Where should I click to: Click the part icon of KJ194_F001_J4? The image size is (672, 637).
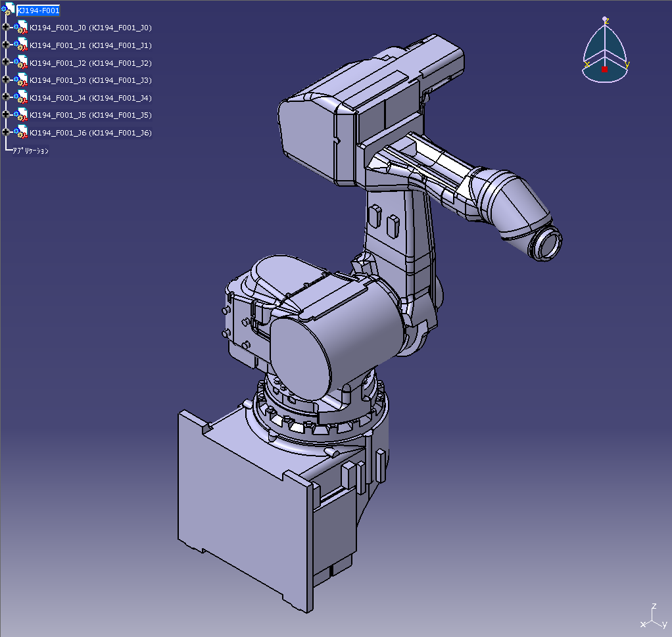20,97
